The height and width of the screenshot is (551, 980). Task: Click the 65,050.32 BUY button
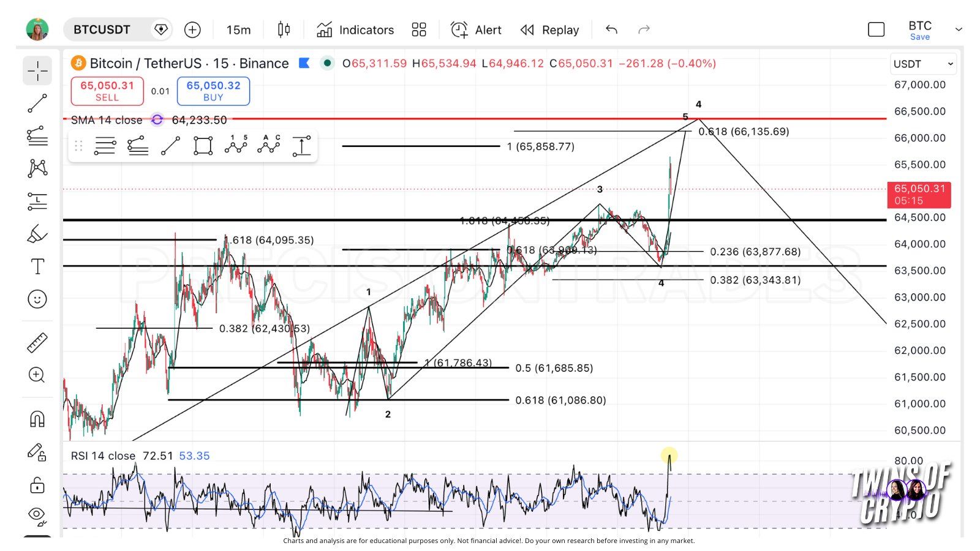pyautogui.click(x=213, y=91)
